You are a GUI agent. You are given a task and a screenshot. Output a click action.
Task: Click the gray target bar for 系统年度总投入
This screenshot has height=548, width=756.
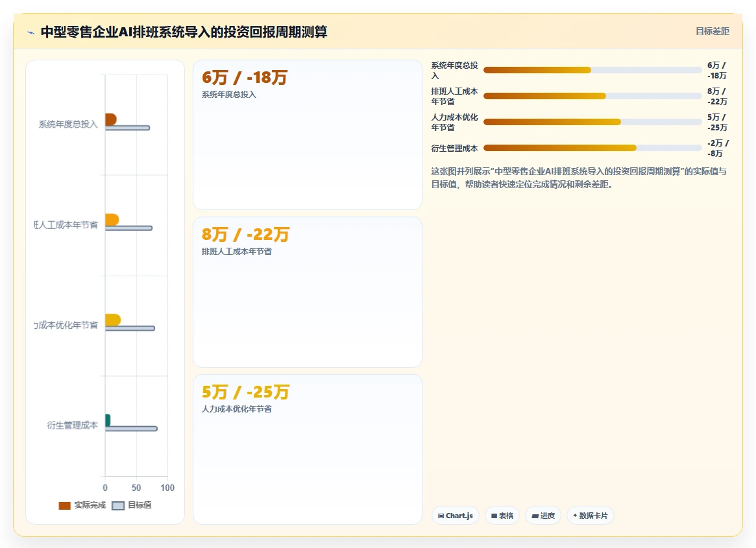128,128
